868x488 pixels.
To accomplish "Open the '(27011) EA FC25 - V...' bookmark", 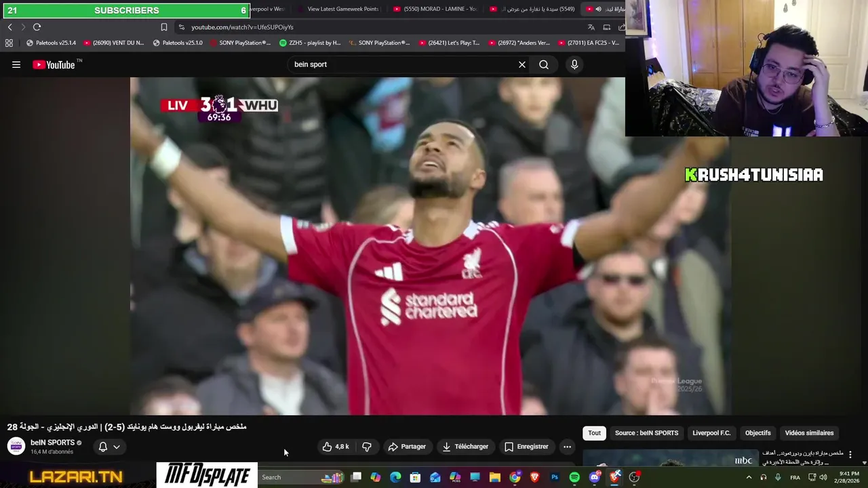I will point(589,43).
